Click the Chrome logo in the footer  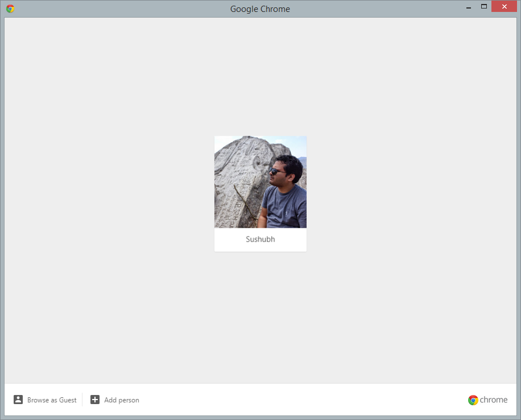(x=473, y=400)
